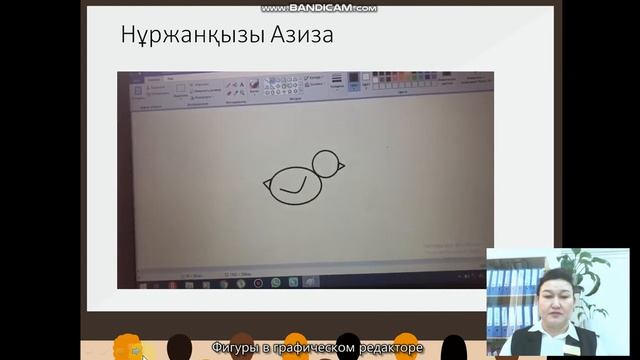Click the drawn bird on Paint canvas
This screenshot has height=360, width=640.
[304, 178]
